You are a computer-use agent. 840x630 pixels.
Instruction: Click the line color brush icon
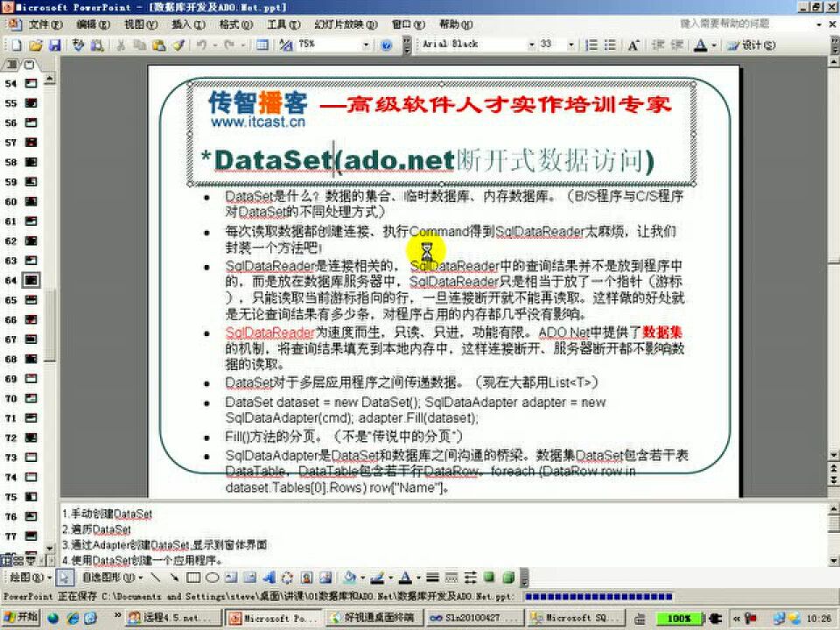click(x=377, y=577)
